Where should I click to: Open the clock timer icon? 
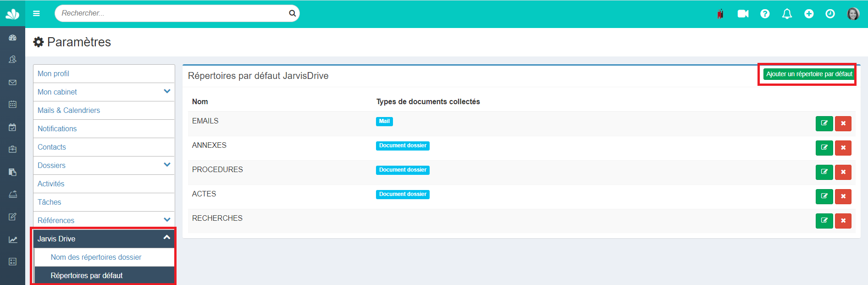pyautogui.click(x=830, y=14)
